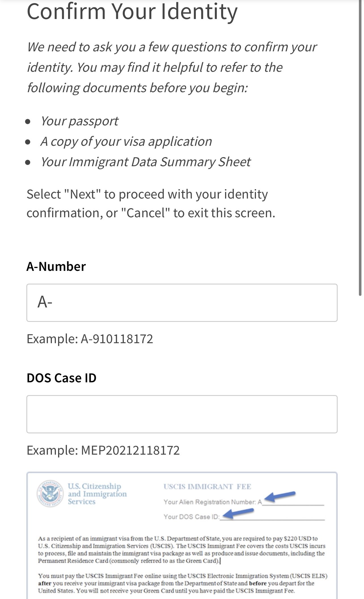Click the arrow pointing to Alien Registration Number
This screenshot has width=364, height=599.
coord(280,496)
